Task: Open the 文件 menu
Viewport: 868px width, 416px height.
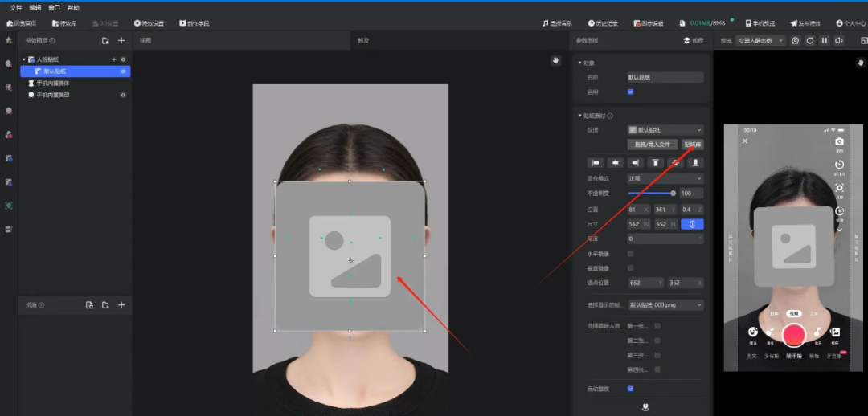Action: pyautogui.click(x=16, y=7)
